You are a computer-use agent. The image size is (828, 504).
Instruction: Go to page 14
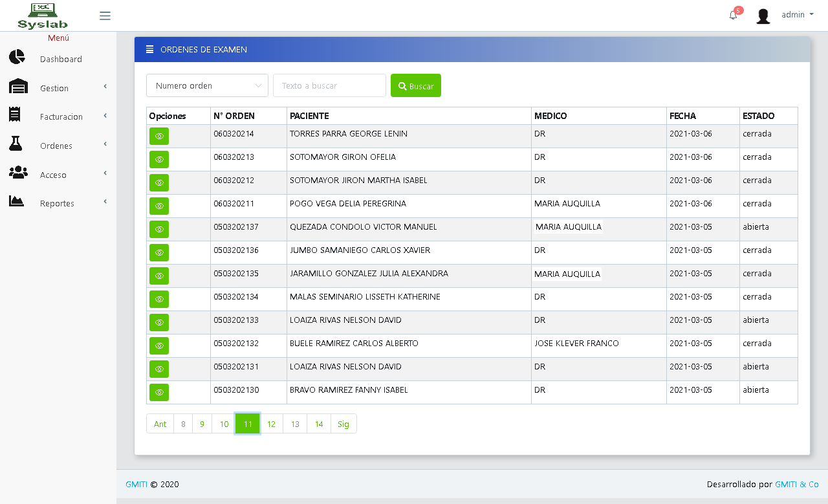(319, 424)
